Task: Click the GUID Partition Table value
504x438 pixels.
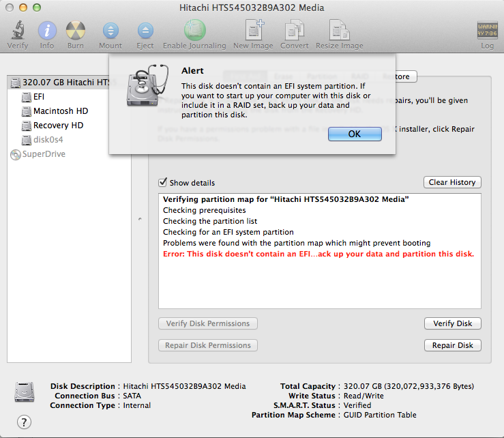Action: click(380, 415)
